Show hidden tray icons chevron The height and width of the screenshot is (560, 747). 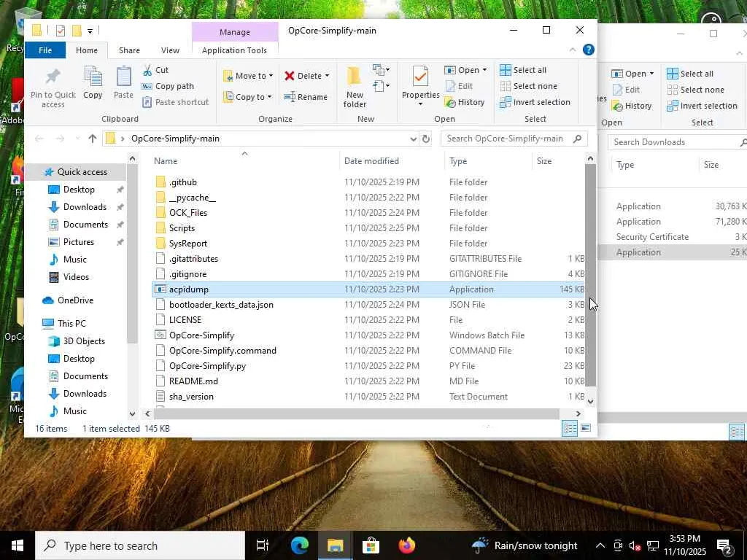pyautogui.click(x=600, y=545)
